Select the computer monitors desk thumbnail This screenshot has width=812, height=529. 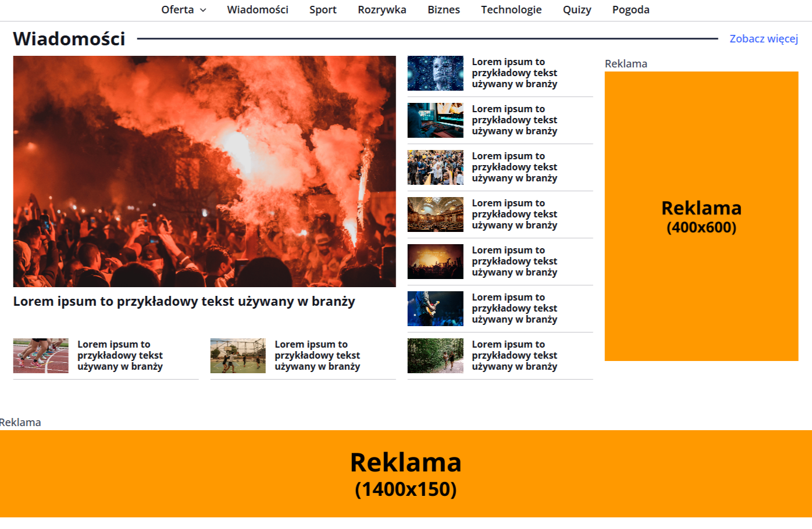(x=435, y=120)
